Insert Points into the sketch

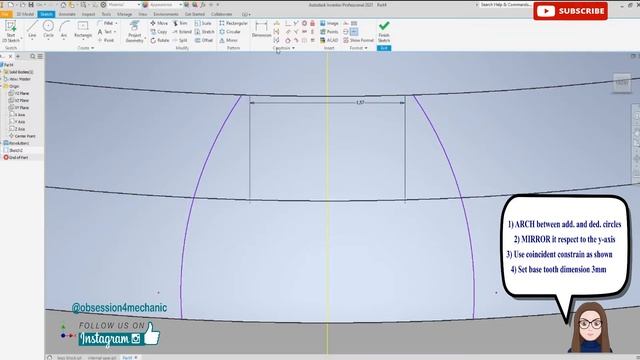click(x=329, y=32)
